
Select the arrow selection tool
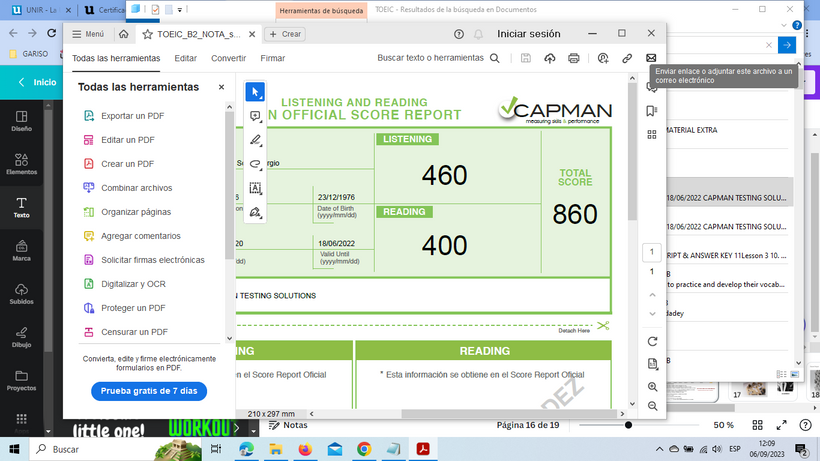255,92
